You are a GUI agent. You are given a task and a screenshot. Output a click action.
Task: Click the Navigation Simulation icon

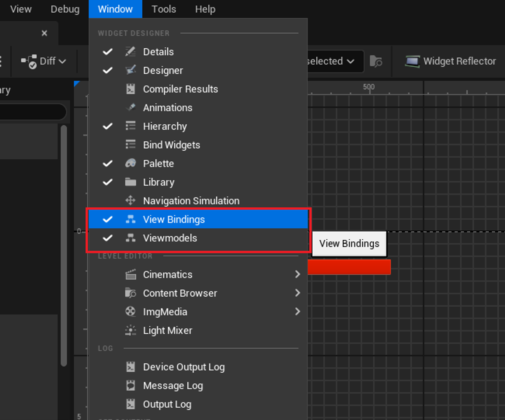(131, 201)
